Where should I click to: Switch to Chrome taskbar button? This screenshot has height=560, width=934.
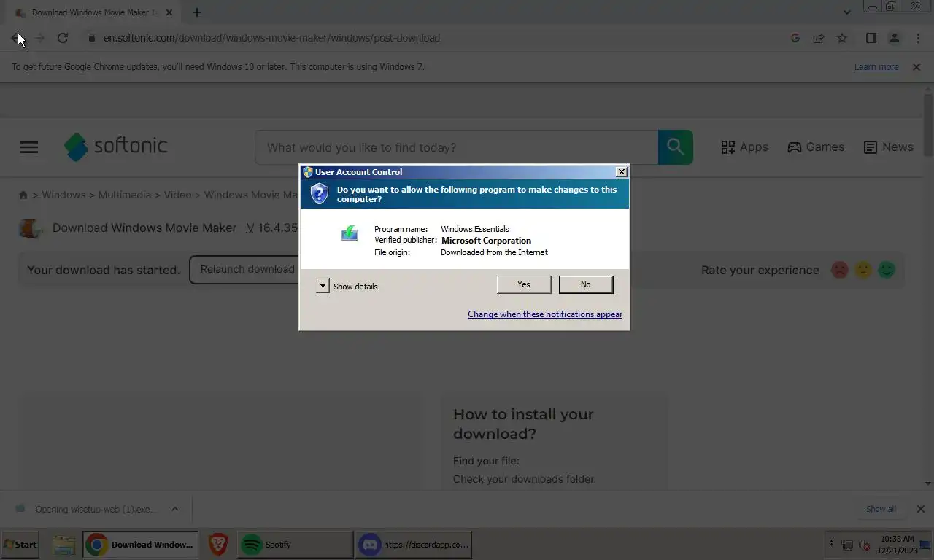click(140, 544)
